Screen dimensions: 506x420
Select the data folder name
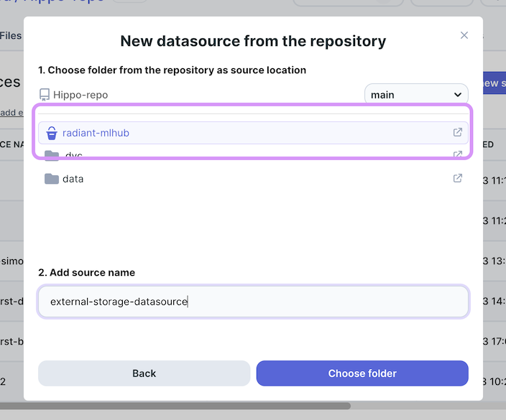(73, 179)
